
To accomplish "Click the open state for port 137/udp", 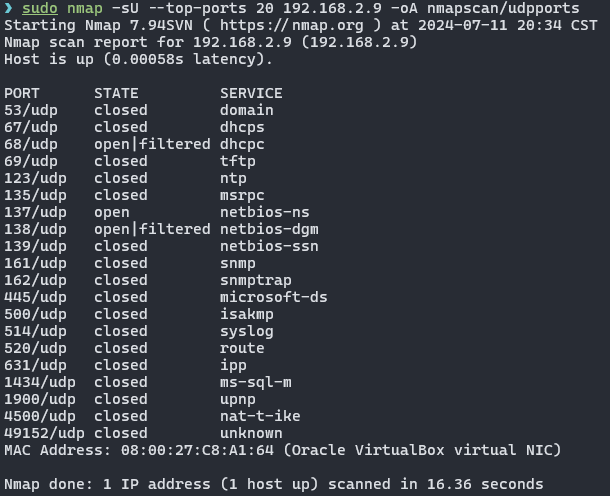I will point(112,212).
